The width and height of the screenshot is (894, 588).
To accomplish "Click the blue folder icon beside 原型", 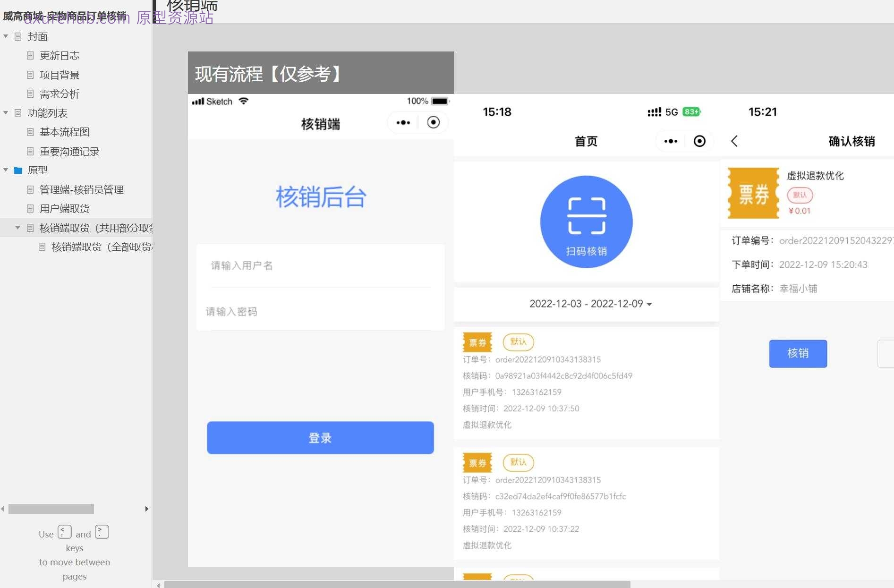I will 18,170.
